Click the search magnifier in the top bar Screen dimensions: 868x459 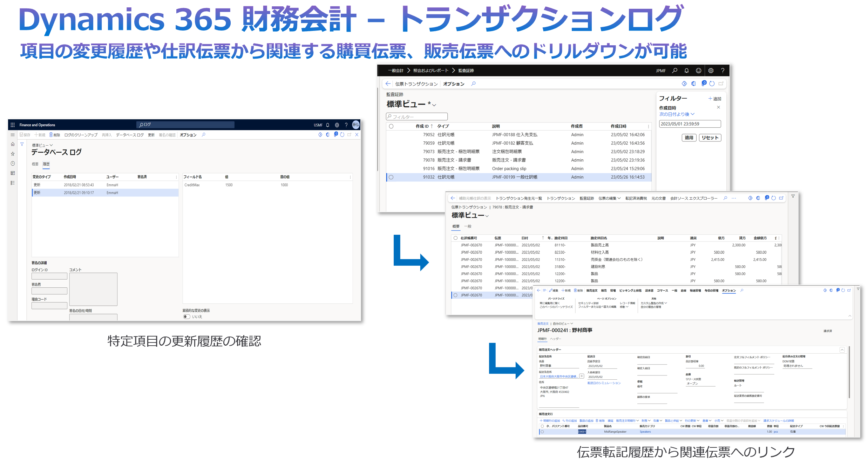pos(674,70)
